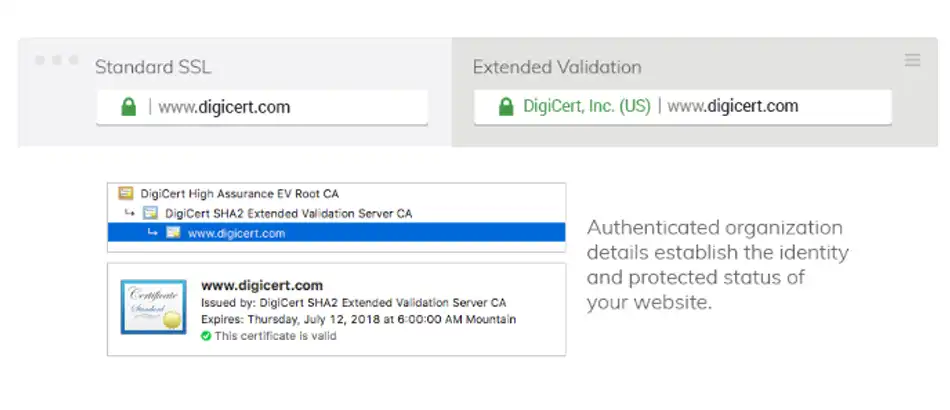Click the SHA2 Extended Validation Server CA icon
This screenshot has width=950, height=410.
pos(150,213)
